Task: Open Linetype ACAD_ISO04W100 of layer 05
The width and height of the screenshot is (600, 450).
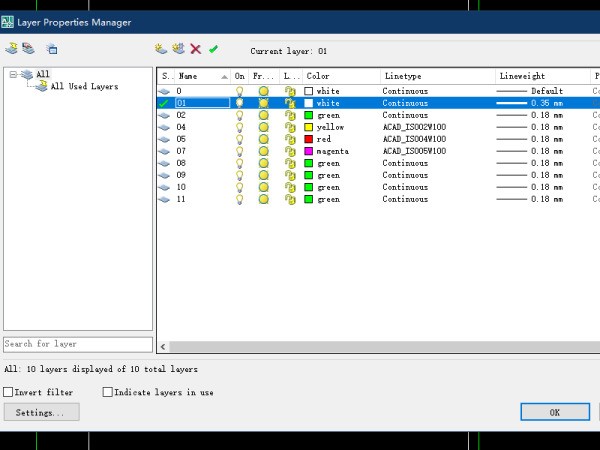Action: 414,139
